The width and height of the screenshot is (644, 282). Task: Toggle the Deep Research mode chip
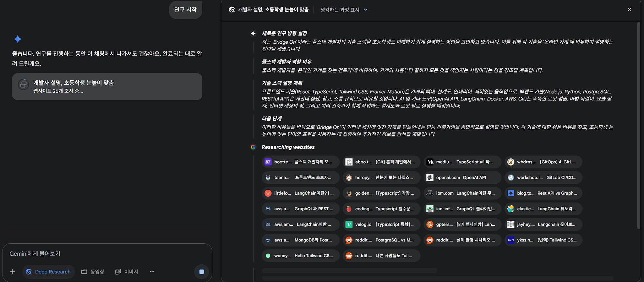pyautogui.click(x=49, y=272)
